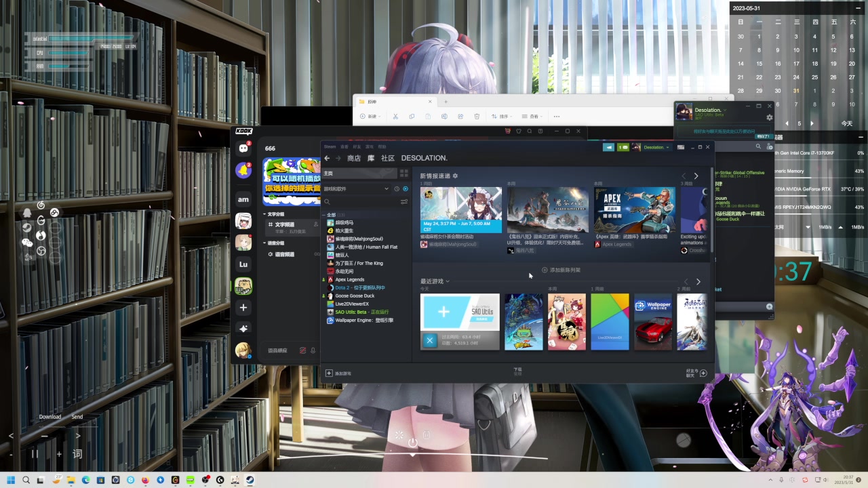Open KOOK direct messages icon
This screenshot has width=868, height=488.
coord(243,148)
